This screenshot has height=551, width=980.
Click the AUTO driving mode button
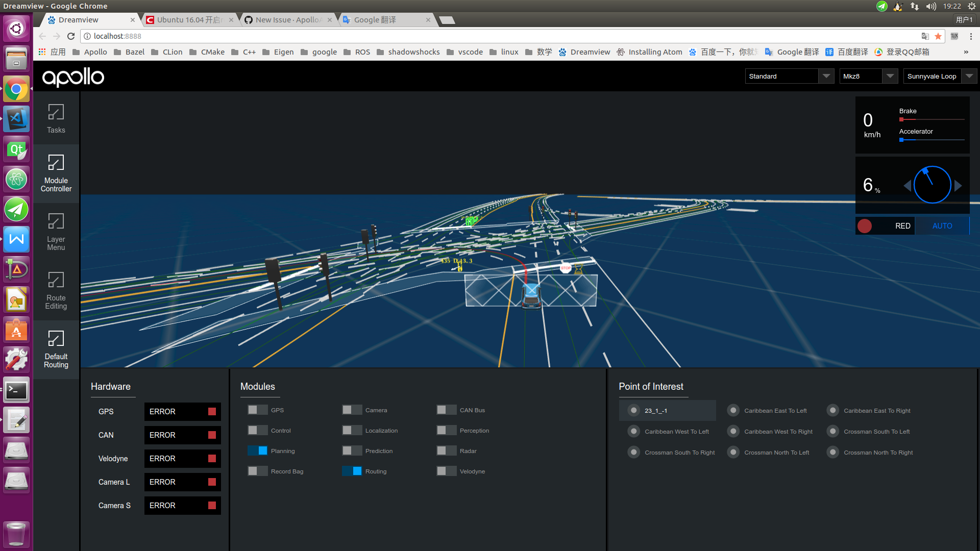(942, 226)
